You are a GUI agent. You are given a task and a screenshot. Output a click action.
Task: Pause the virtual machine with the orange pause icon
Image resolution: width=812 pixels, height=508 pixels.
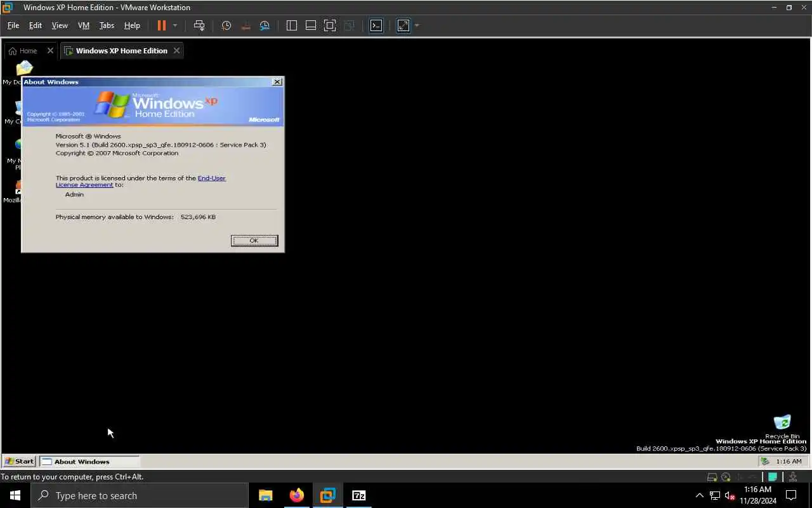pyautogui.click(x=161, y=25)
